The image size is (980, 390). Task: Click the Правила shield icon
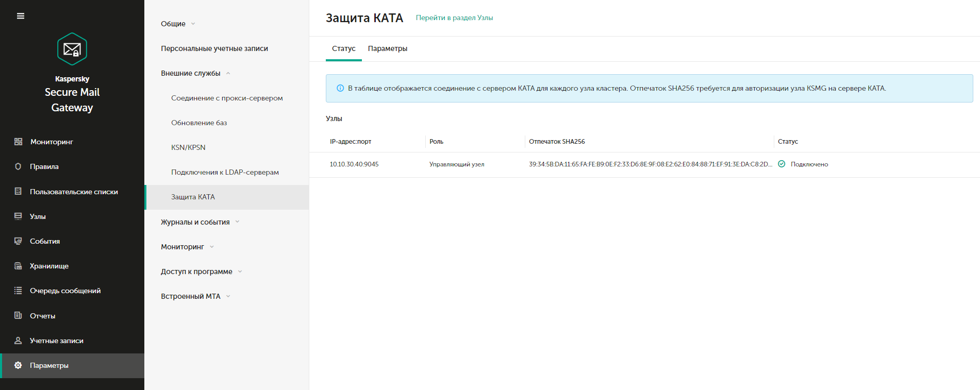pyautogui.click(x=18, y=166)
